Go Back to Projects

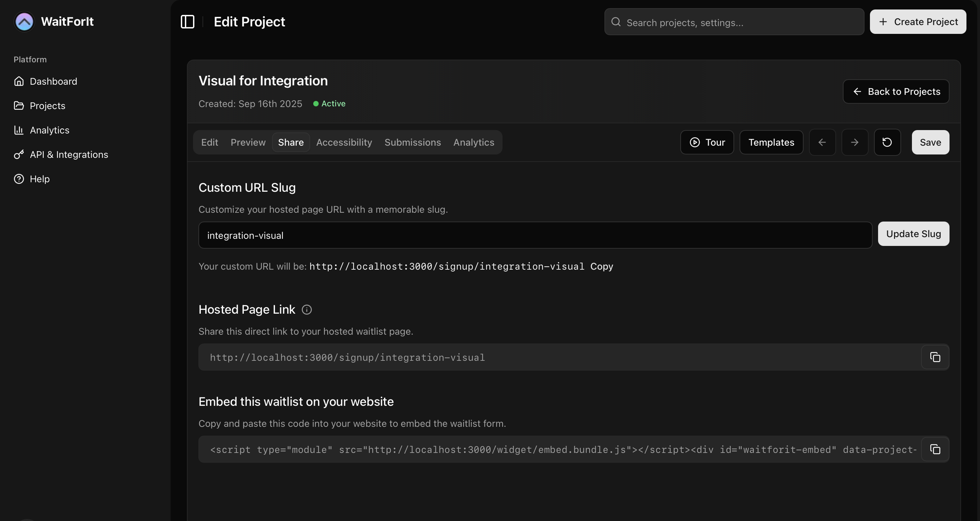[896, 91]
